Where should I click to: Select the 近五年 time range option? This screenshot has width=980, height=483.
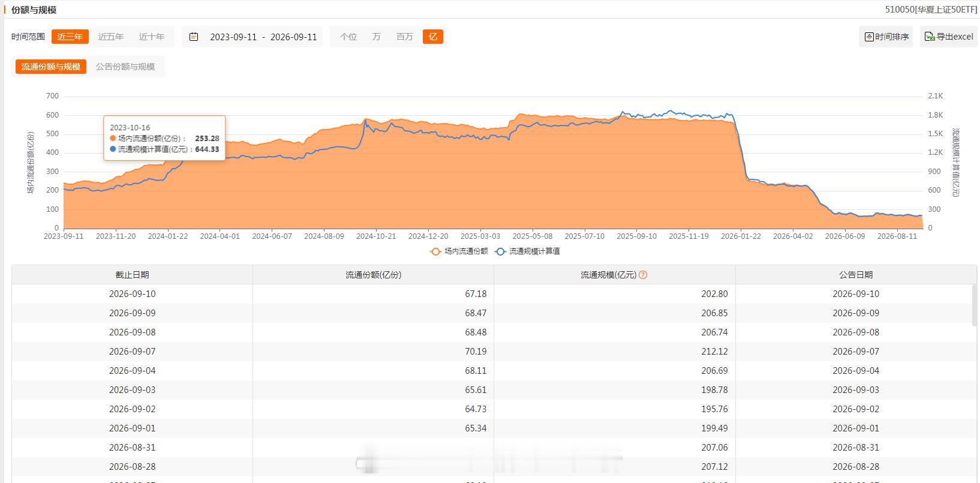[x=111, y=37]
